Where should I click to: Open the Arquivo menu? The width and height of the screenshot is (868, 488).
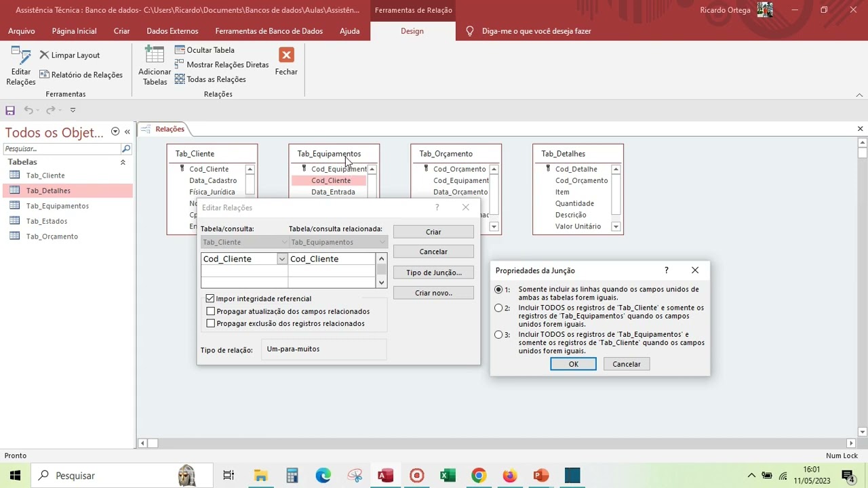coord(22,31)
